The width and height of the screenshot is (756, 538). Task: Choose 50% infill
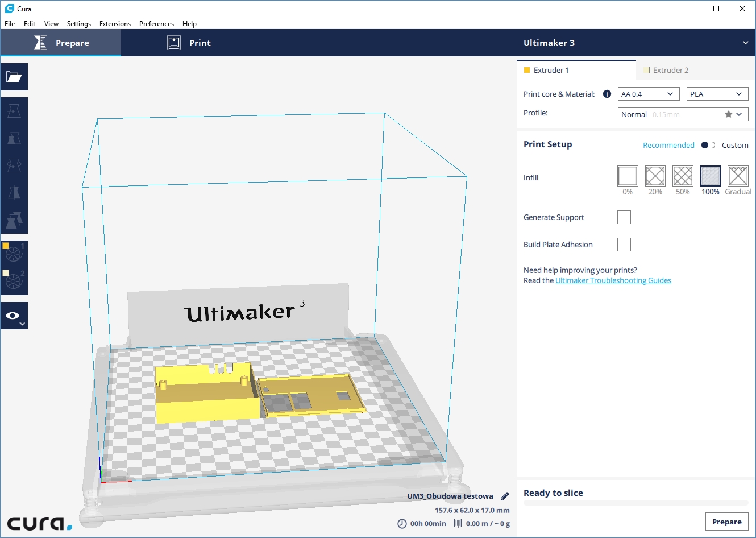pyautogui.click(x=683, y=176)
